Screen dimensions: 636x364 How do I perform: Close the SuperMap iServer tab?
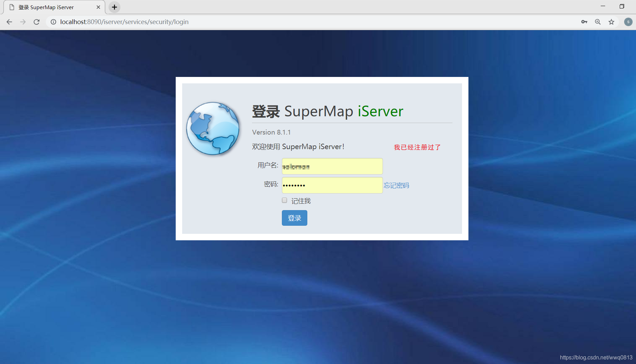pos(98,7)
